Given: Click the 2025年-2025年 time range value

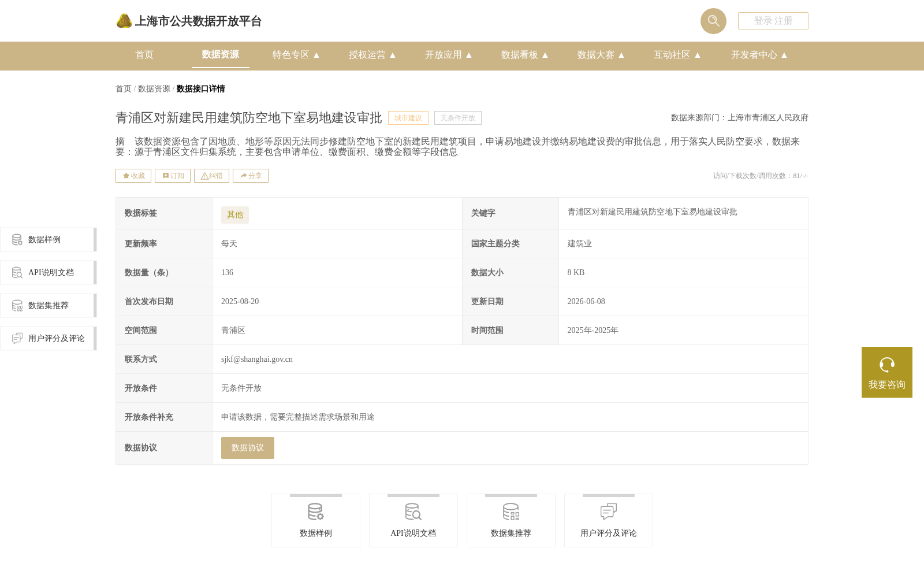Looking at the screenshot, I should tap(593, 331).
